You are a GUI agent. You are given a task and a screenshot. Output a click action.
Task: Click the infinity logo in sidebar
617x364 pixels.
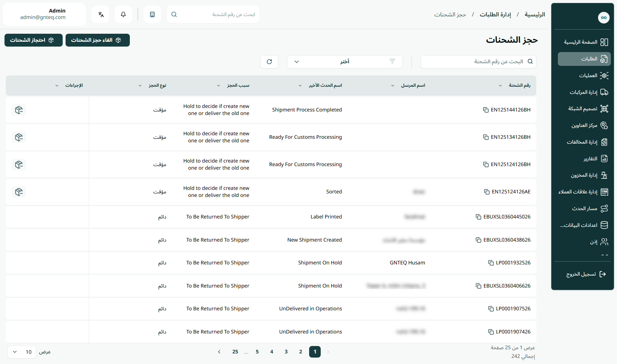(x=604, y=18)
